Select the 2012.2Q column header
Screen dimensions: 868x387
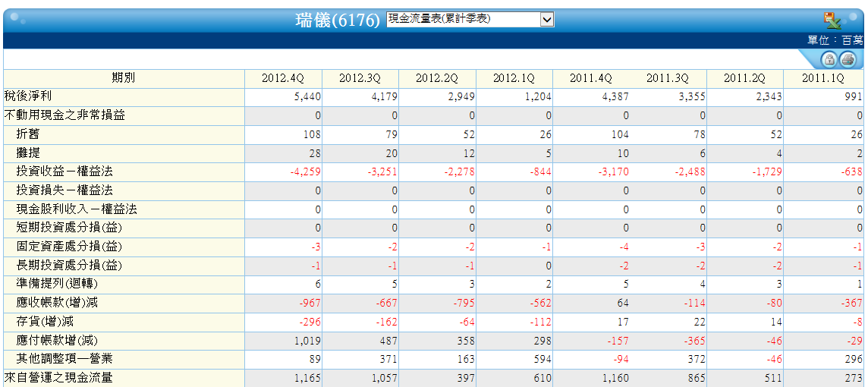437,79
